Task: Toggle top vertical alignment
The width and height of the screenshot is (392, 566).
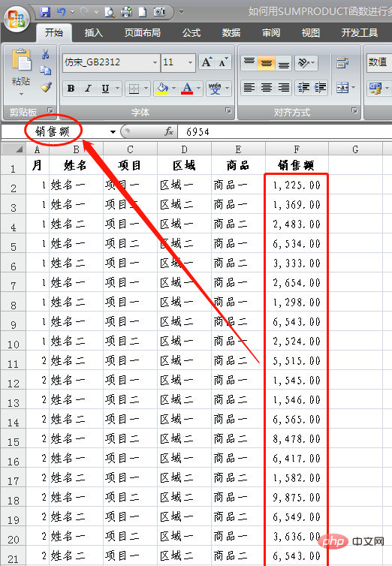Action: pos(249,63)
